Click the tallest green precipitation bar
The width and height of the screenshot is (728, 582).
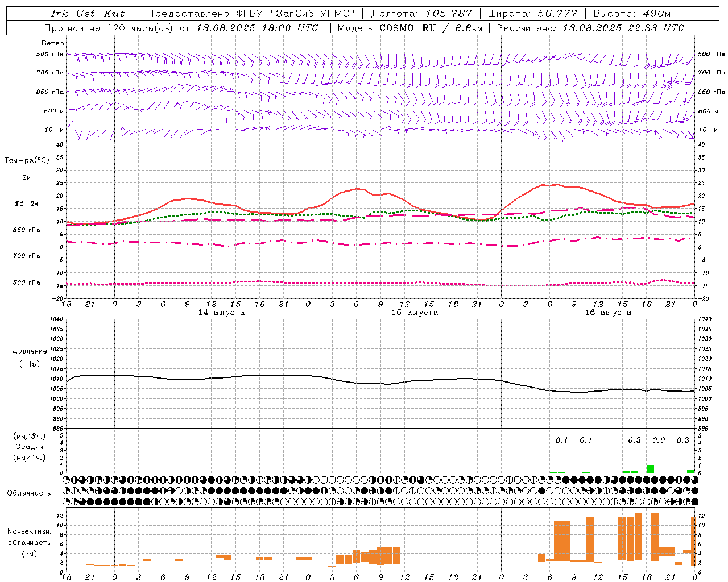(x=650, y=469)
